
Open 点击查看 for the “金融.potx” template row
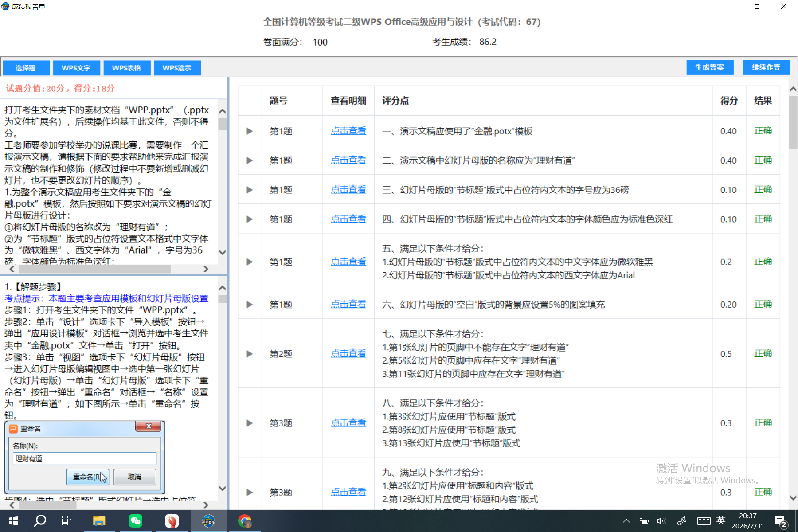click(x=348, y=131)
